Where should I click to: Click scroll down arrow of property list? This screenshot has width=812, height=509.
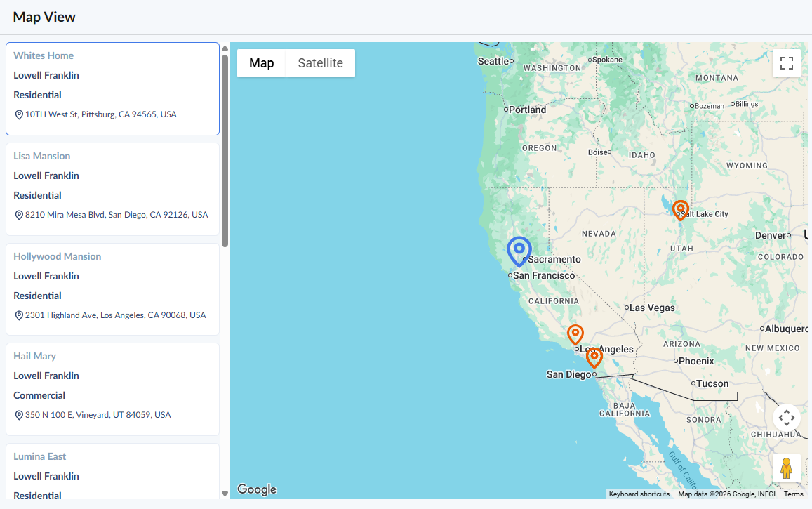point(225,494)
